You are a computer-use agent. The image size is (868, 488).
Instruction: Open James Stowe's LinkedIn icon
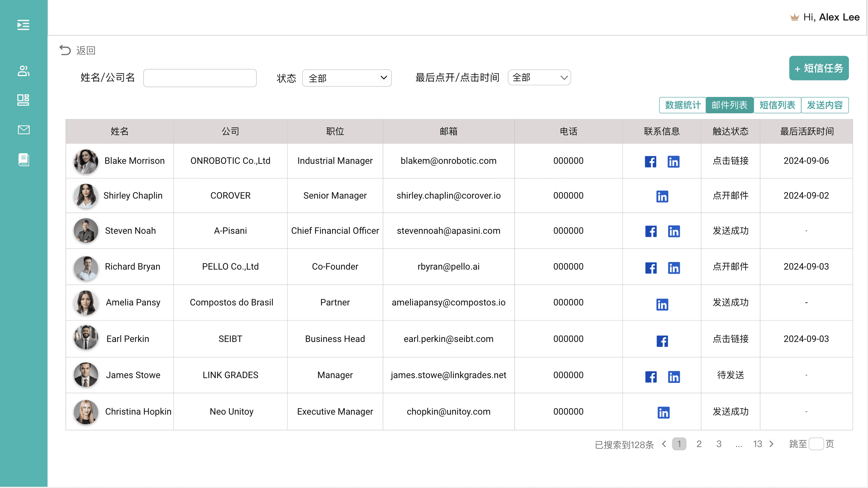pyautogui.click(x=674, y=377)
